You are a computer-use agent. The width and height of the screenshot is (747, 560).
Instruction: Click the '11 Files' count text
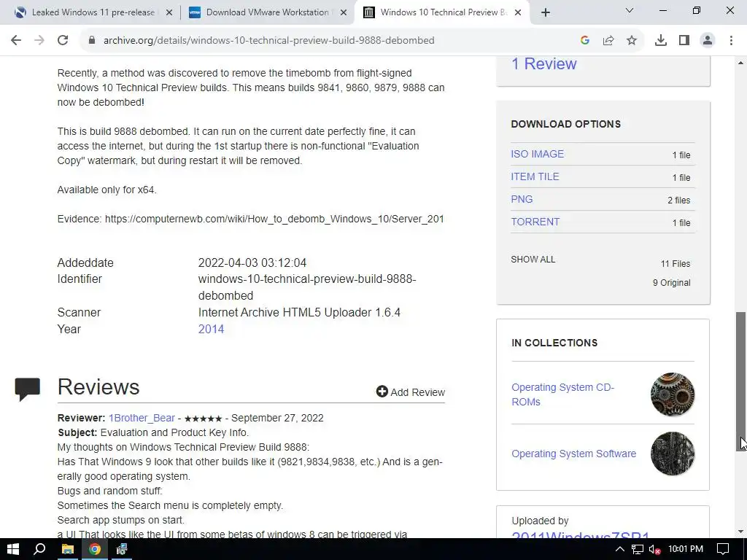(675, 264)
